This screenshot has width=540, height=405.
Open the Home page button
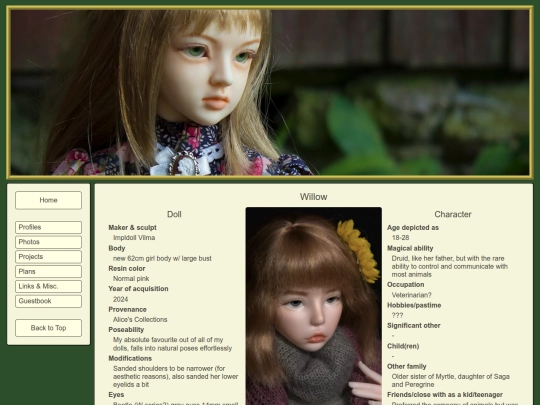pyautogui.click(x=48, y=200)
